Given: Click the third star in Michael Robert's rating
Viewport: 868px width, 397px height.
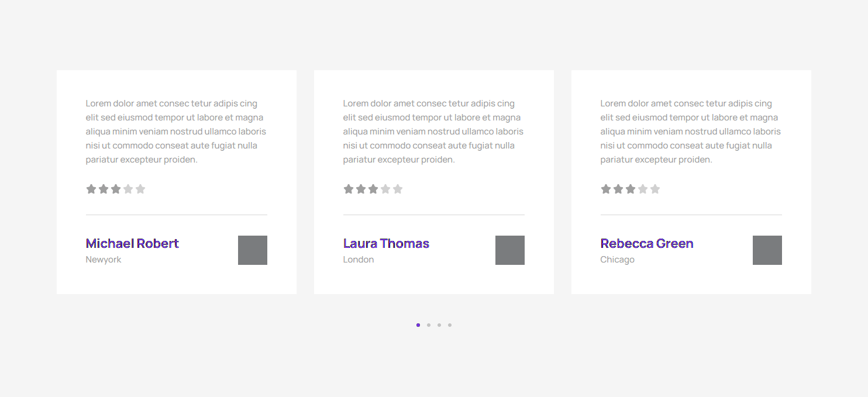Looking at the screenshot, I should point(116,189).
